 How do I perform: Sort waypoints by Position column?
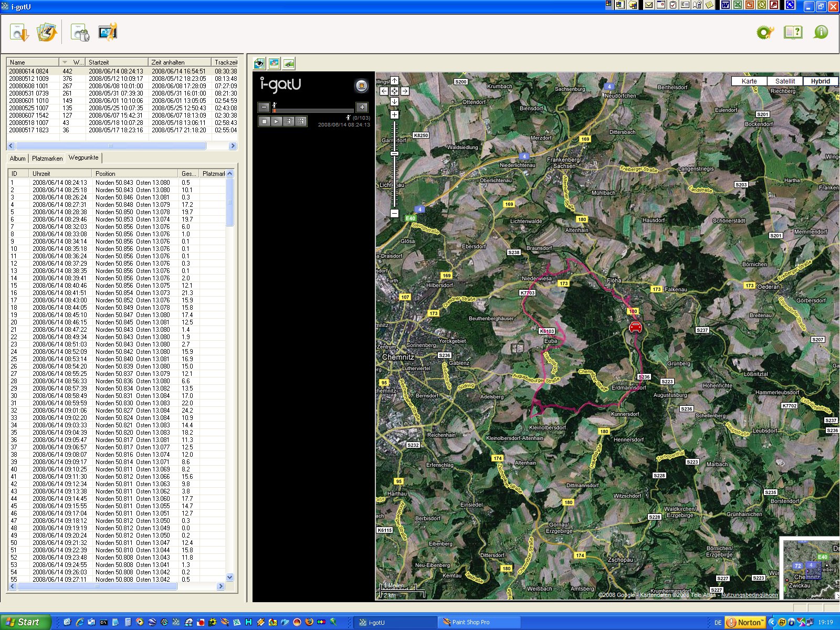[x=135, y=173]
